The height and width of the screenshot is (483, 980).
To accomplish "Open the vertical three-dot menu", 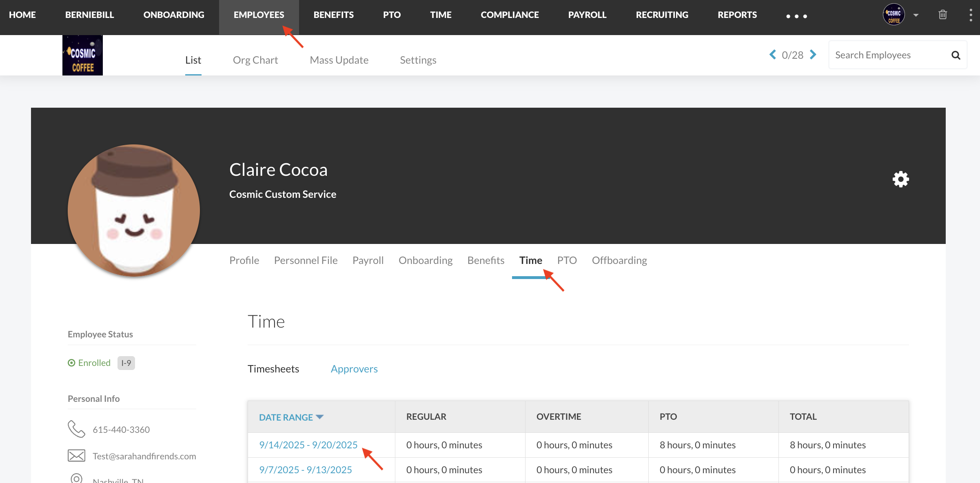I will pyautogui.click(x=971, y=15).
